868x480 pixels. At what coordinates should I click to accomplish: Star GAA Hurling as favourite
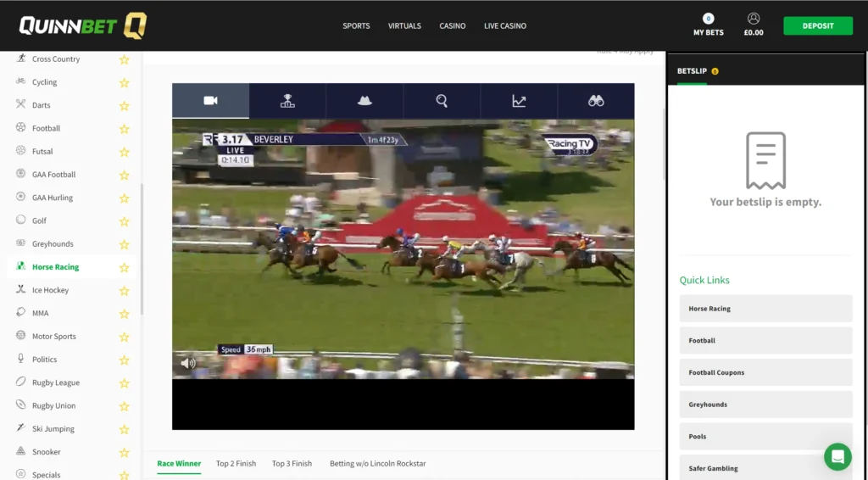tap(125, 198)
